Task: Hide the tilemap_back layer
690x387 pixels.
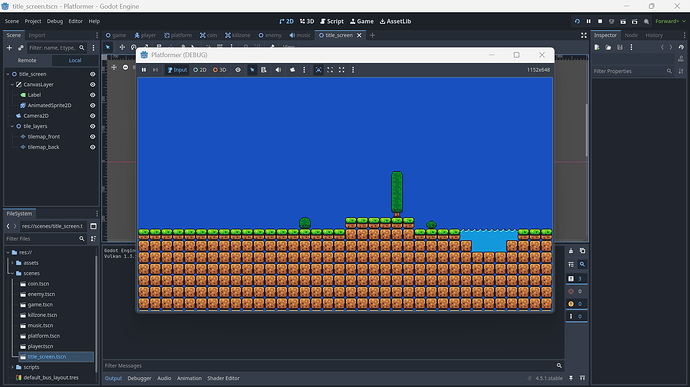Action: 92,147
